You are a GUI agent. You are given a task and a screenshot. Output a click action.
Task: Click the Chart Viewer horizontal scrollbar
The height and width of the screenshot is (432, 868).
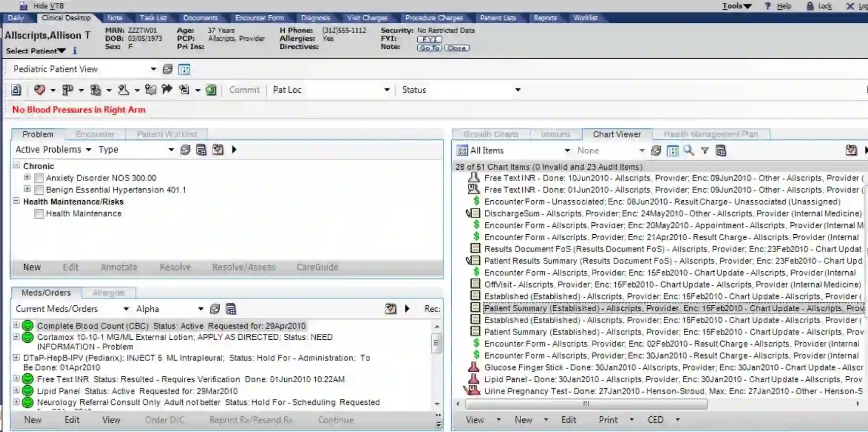click(586, 404)
